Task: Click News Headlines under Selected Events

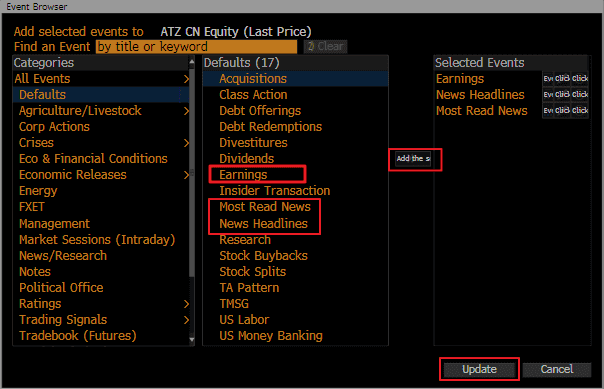Action: pos(480,95)
